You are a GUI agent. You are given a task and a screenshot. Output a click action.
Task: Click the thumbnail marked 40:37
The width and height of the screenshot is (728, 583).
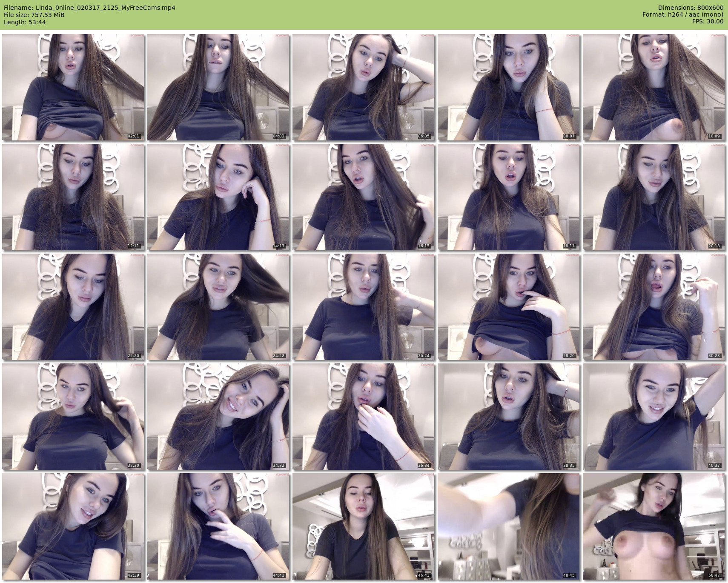click(653, 417)
